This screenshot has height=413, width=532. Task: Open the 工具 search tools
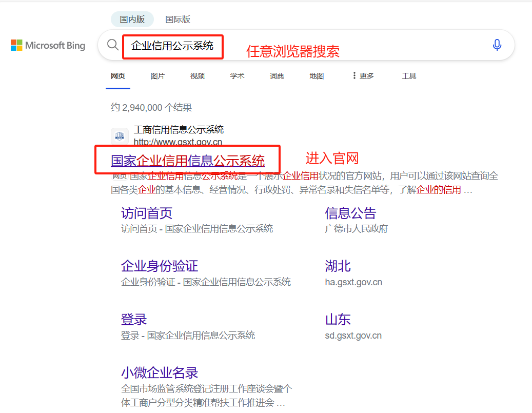(409, 76)
